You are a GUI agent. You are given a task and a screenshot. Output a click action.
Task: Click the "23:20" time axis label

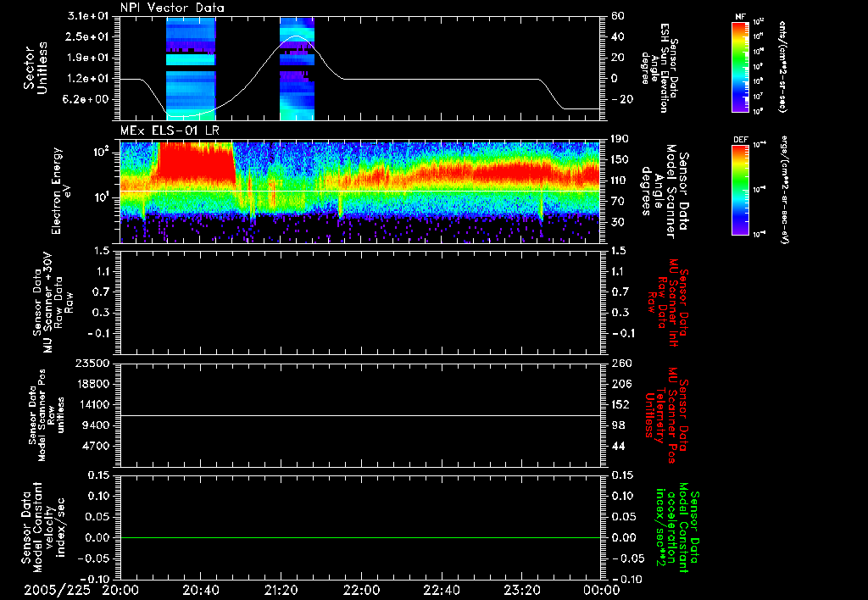point(521,591)
